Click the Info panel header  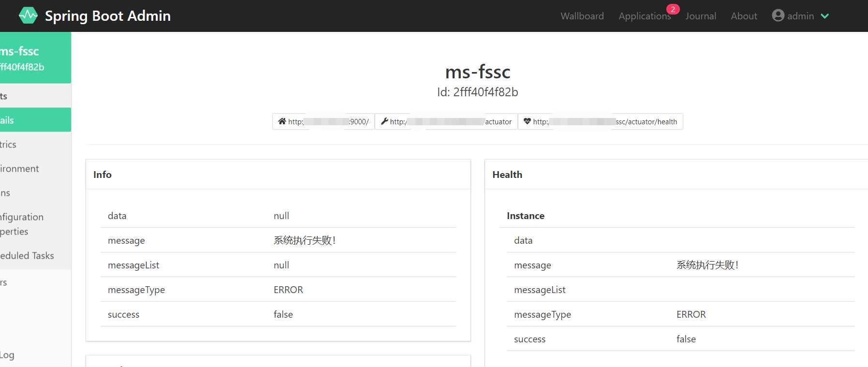(278, 175)
